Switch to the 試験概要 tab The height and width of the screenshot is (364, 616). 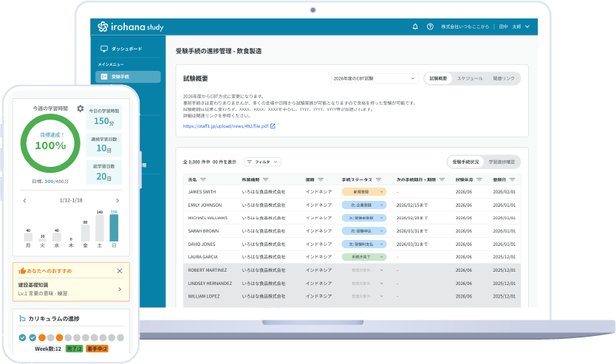[x=438, y=78]
